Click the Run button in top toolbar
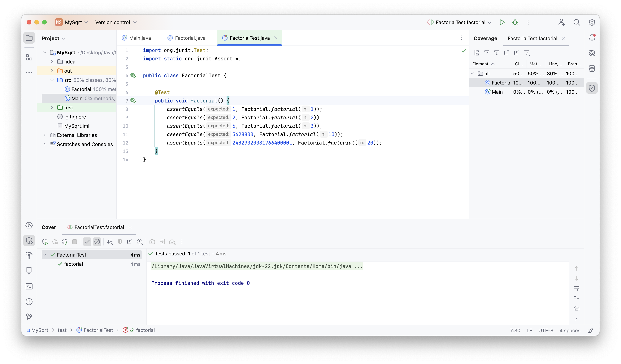The image size is (621, 364). coord(502,22)
